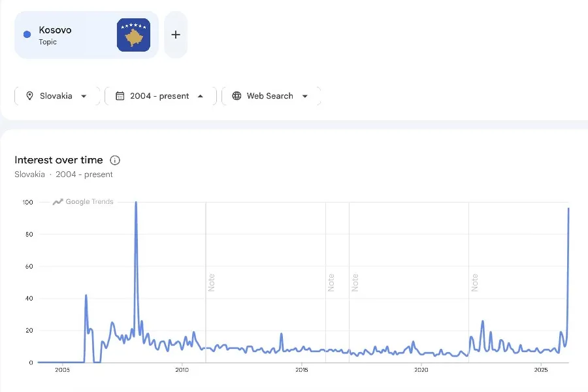Click the blue color dot beside Kosovo

pos(27,35)
